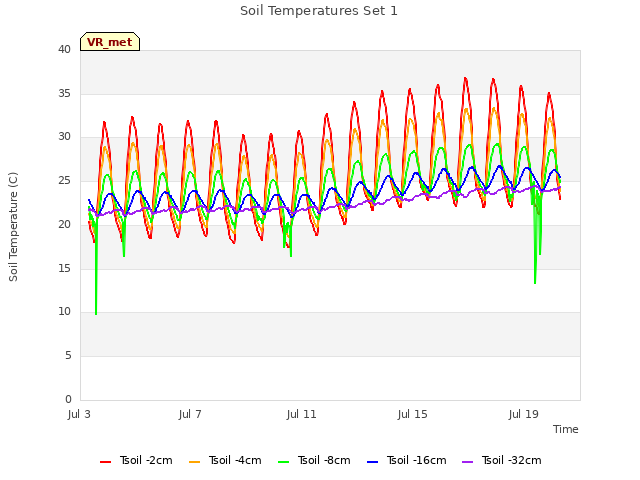Screen dimensions: 640x480
Task: Click the Soil Temperature (C) axis label
Action: pos(13,227)
